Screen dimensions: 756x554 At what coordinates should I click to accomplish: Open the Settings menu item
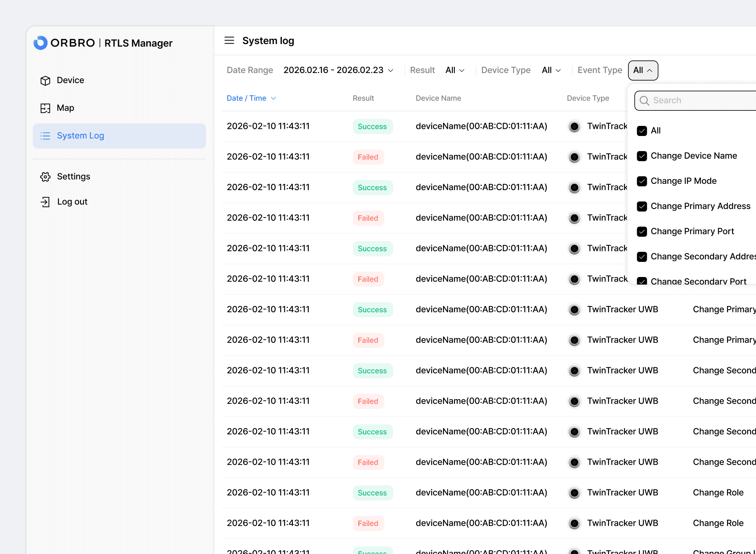pyautogui.click(x=73, y=177)
